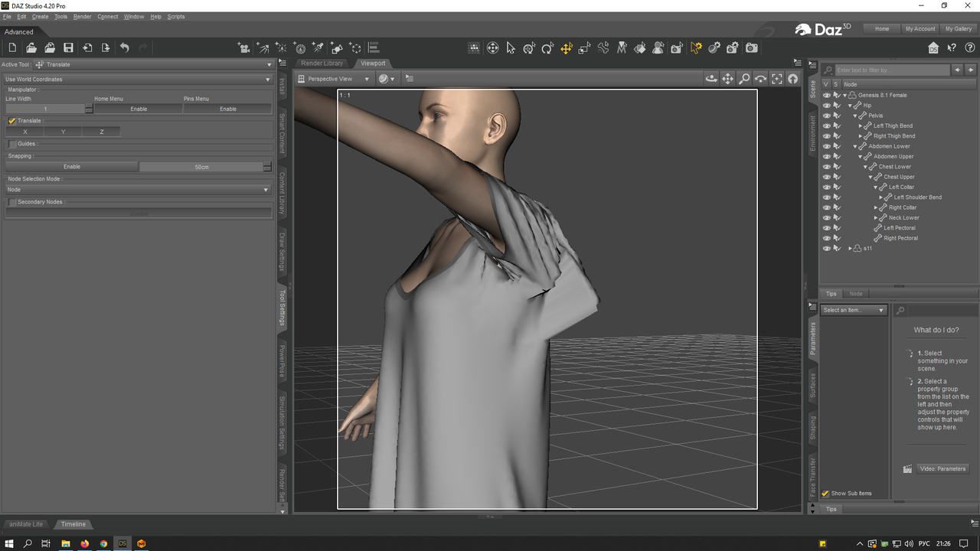Open the Perspective View dropdown

(334, 79)
